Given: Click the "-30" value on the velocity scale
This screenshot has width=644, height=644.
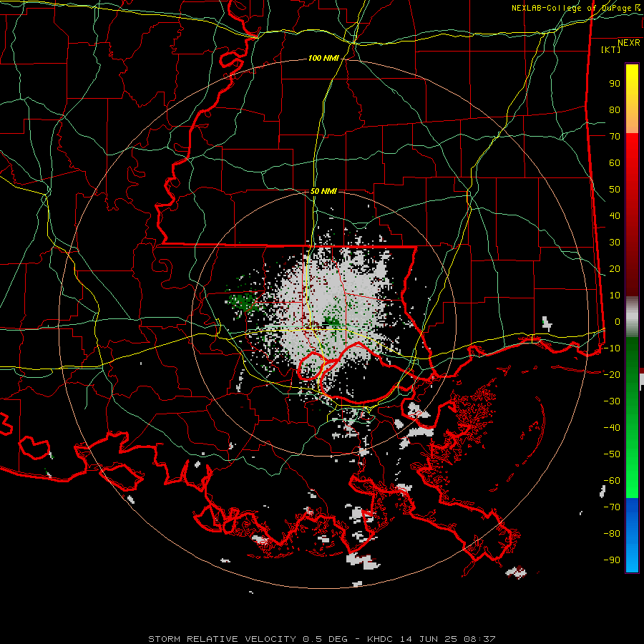Looking at the screenshot, I should (x=612, y=401).
